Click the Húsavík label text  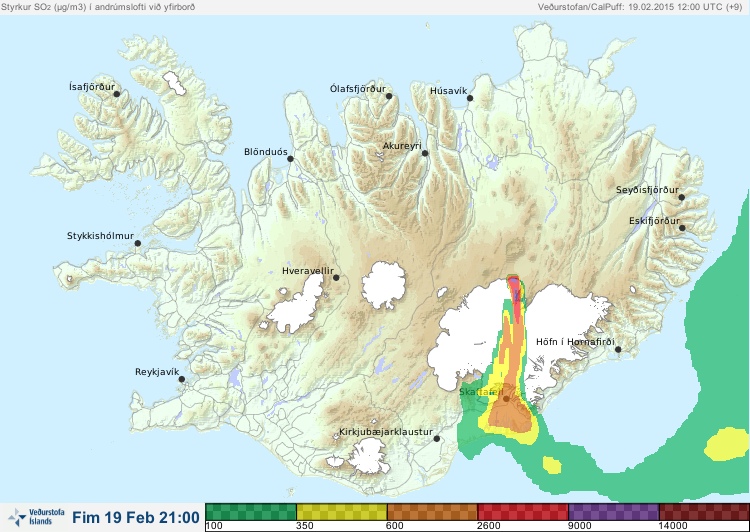tap(448, 91)
